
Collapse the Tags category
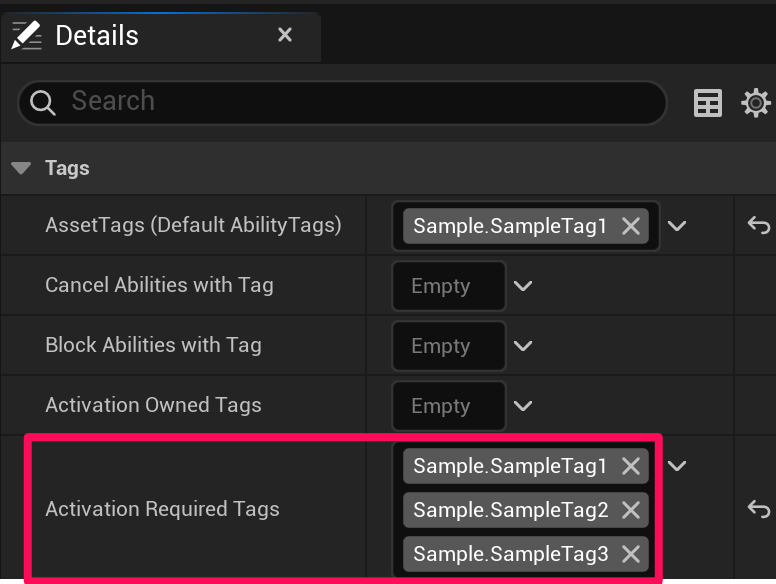pos(21,168)
